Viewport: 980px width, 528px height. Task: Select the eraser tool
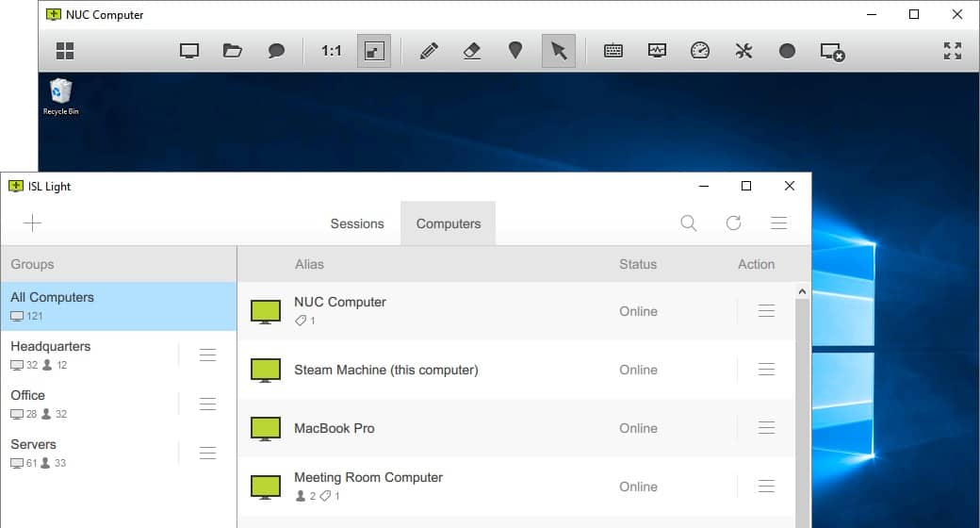coord(472,51)
